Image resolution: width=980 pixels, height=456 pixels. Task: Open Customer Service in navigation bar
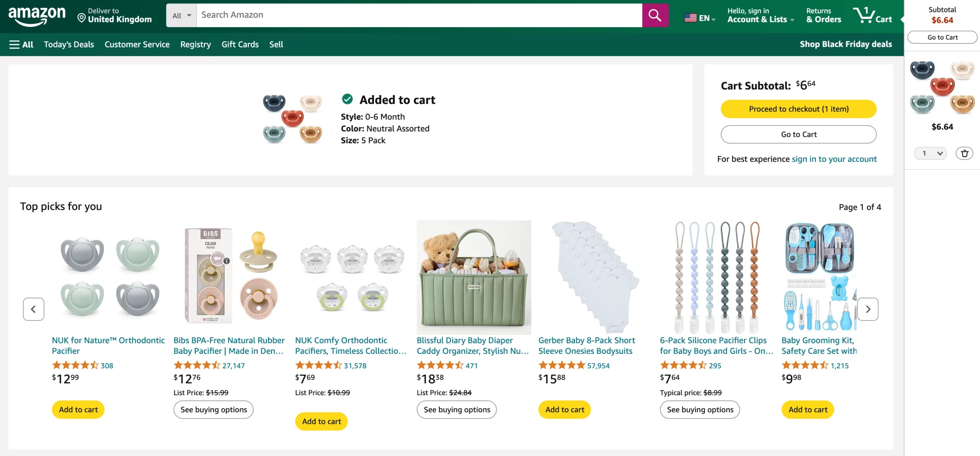[137, 44]
